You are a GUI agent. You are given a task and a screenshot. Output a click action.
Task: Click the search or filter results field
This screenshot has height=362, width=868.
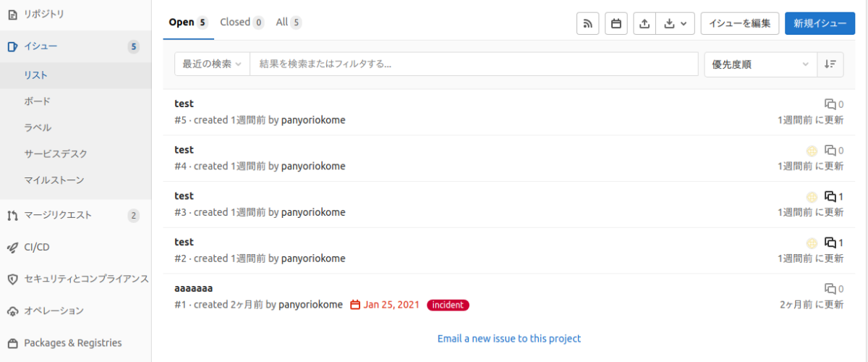(474, 64)
